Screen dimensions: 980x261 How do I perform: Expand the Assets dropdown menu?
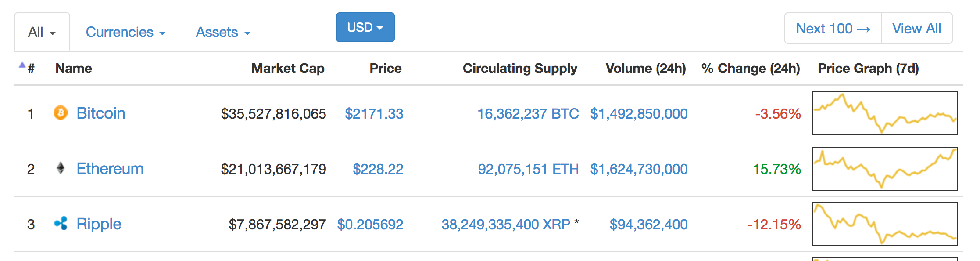[x=223, y=32]
